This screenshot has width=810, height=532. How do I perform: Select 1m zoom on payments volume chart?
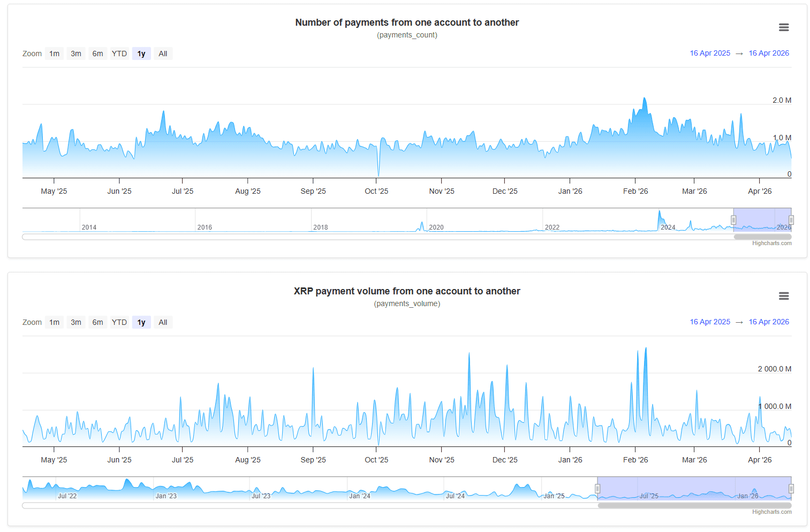[x=55, y=322]
